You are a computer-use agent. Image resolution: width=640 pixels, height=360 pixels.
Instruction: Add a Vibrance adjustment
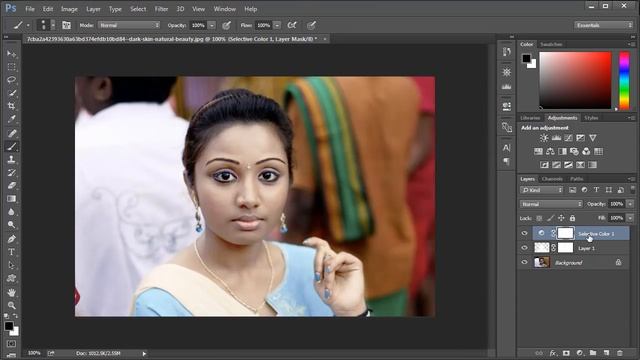pos(593,138)
